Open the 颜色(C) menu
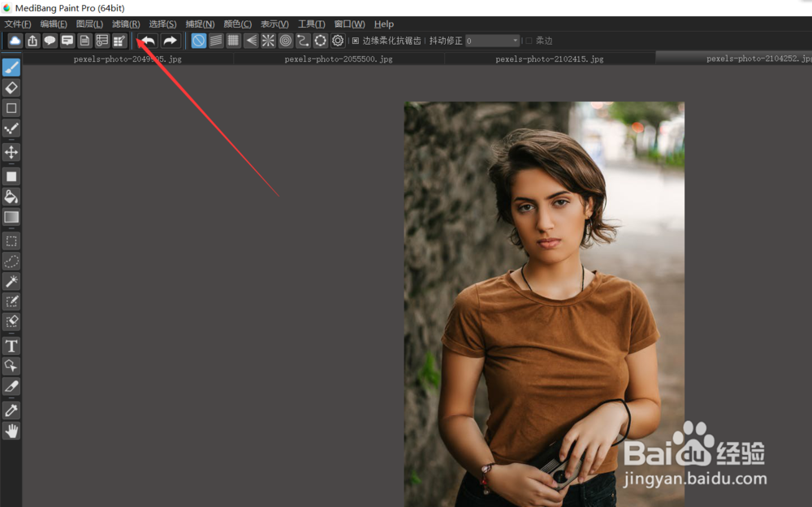 [x=238, y=24]
